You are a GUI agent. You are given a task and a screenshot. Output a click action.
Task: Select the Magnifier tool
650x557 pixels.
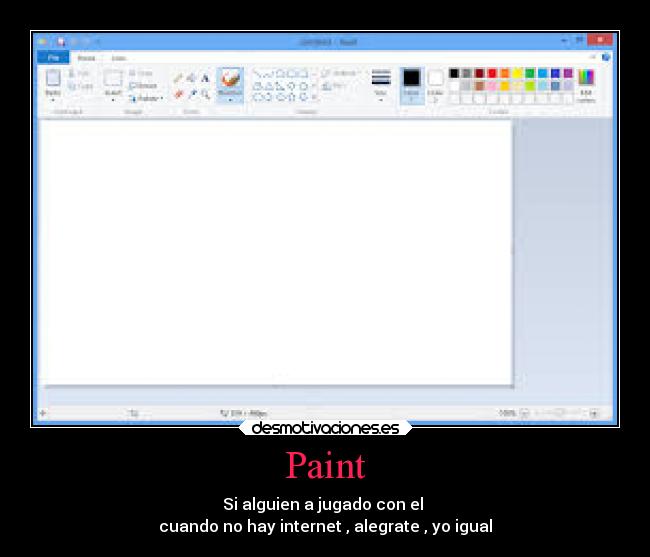pos(205,94)
